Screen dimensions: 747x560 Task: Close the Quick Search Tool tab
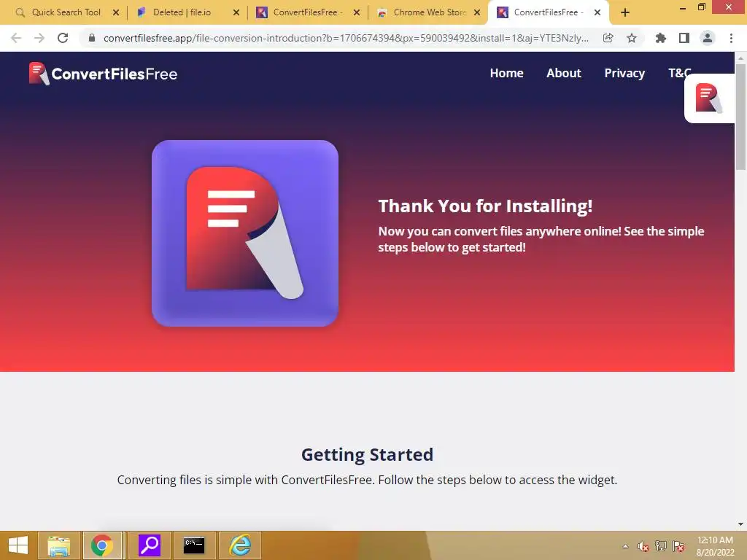(x=116, y=13)
